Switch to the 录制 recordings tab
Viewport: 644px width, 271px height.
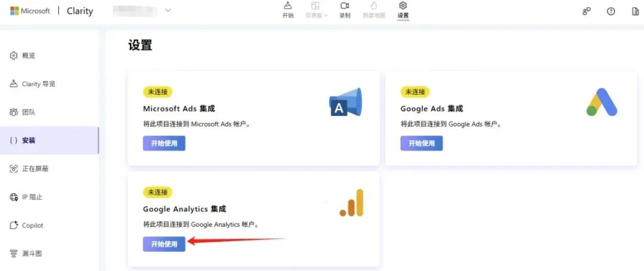345,10
